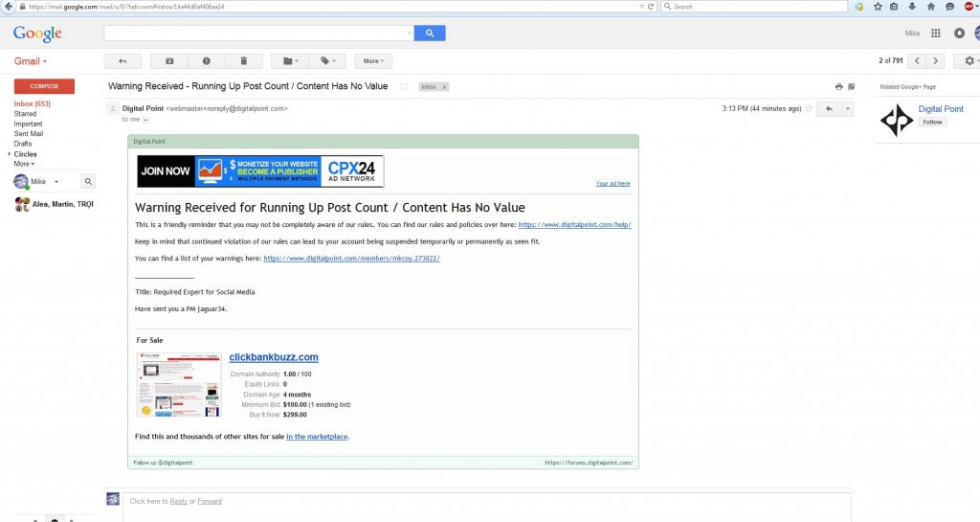Open the Inbox (653) folder
Viewport: 980px width, 522px height.
click(x=33, y=103)
